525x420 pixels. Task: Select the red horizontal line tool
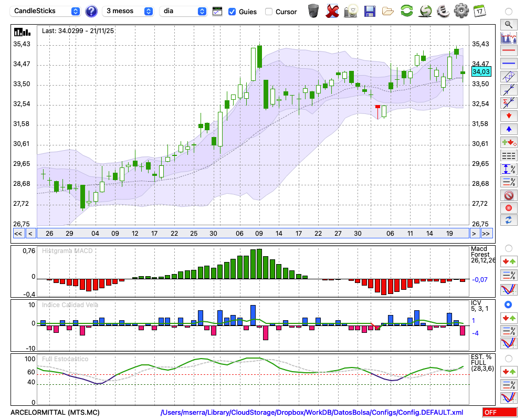point(508,51)
